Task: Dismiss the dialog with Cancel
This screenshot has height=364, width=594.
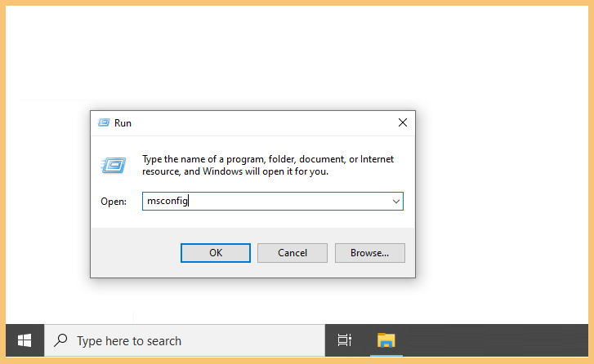Action: point(293,253)
